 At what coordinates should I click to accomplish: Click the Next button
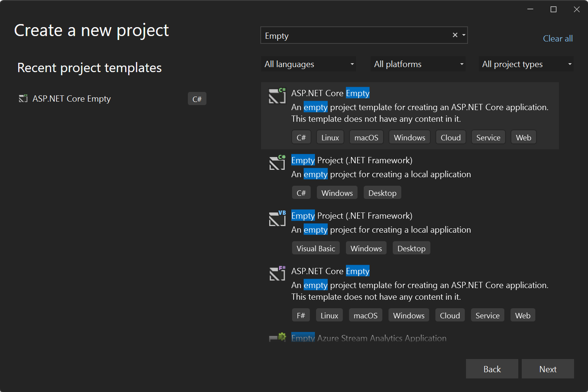click(x=548, y=369)
